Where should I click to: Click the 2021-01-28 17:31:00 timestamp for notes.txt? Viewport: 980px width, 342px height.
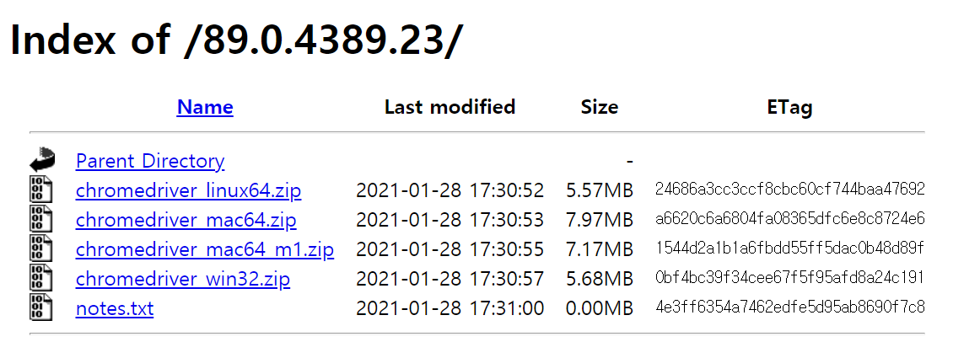pyautogui.click(x=450, y=308)
